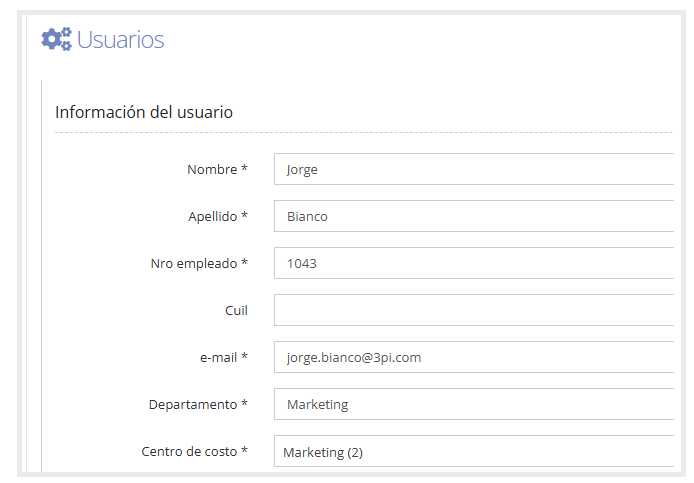Click the e-mail * label
Screen dimensions: 694x483
point(224,357)
